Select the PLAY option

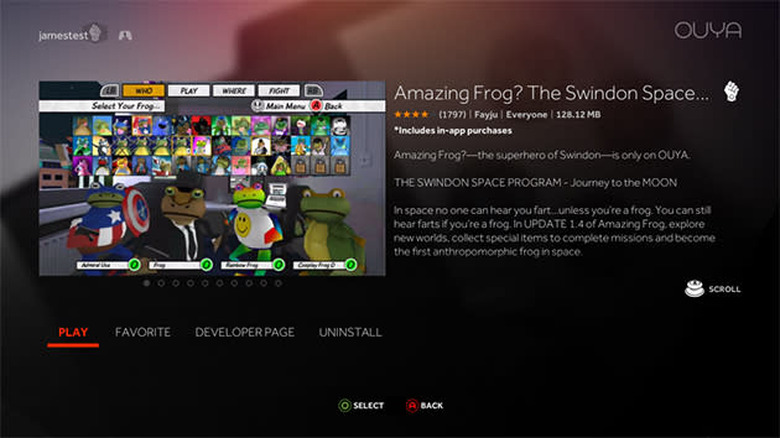73,332
